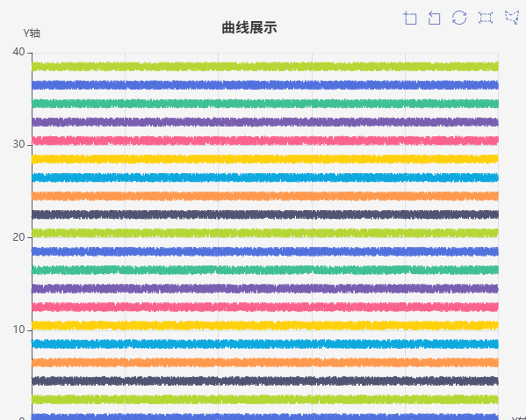Click the y-axis label 20
The width and height of the screenshot is (526, 420).
coord(18,237)
